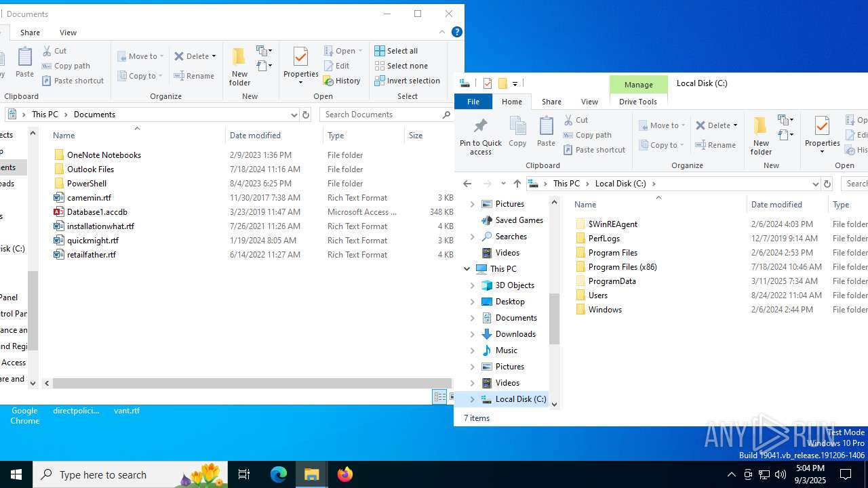Viewport: 868px width, 488px height.
Task: Select Music in the navigation tree
Action: pyautogui.click(x=506, y=350)
